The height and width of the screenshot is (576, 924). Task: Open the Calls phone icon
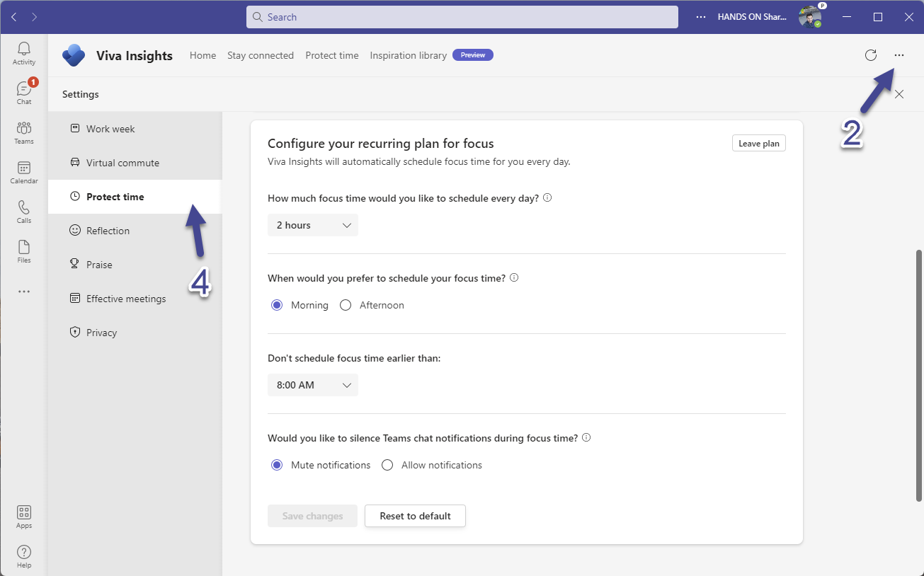tap(24, 211)
